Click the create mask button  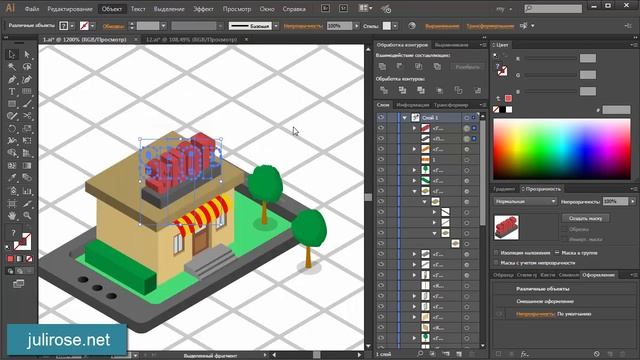pyautogui.click(x=585, y=218)
